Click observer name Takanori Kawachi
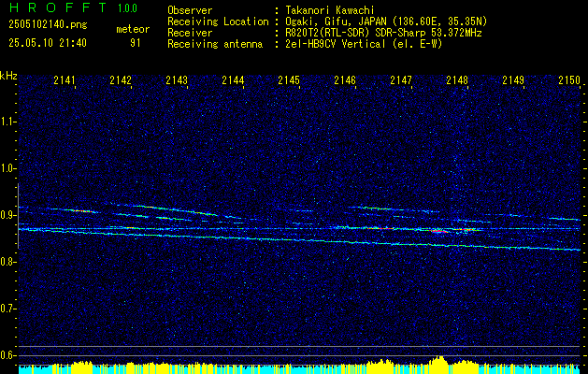The width and height of the screenshot is (588, 374). coord(329,10)
